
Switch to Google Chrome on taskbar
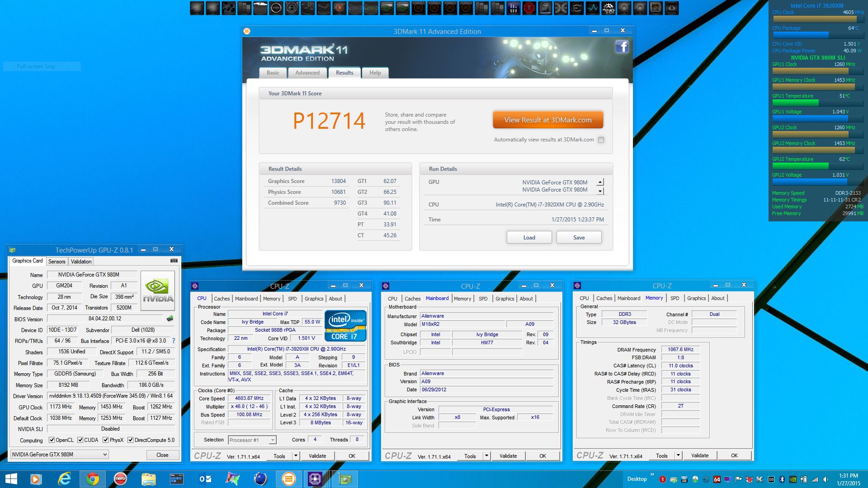pos(92,479)
